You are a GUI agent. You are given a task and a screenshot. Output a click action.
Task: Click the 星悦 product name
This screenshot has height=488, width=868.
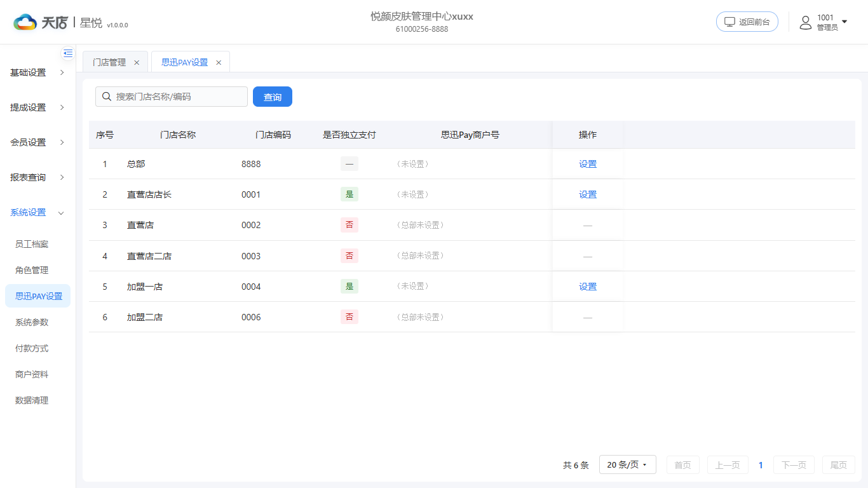(91, 23)
